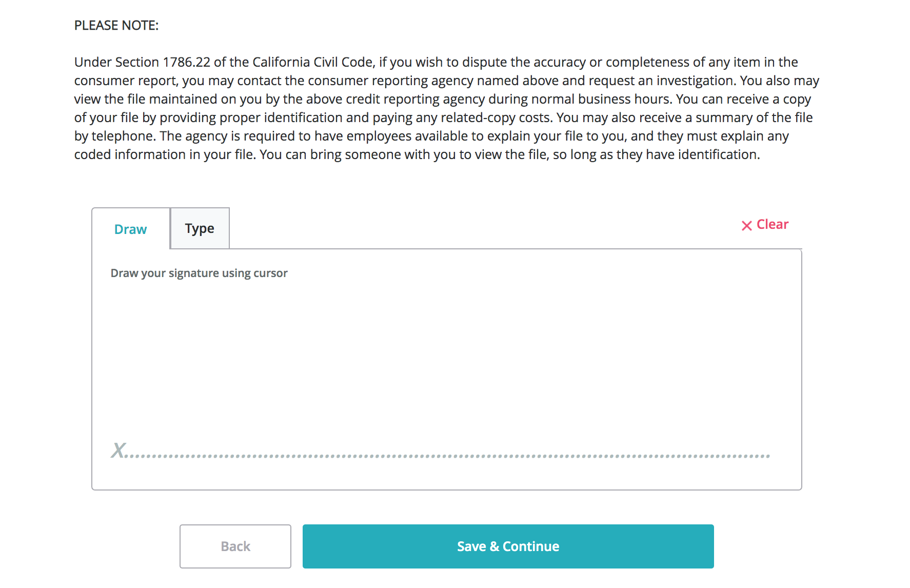
Task: Click the red X icon beside Clear
Action: point(746,226)
